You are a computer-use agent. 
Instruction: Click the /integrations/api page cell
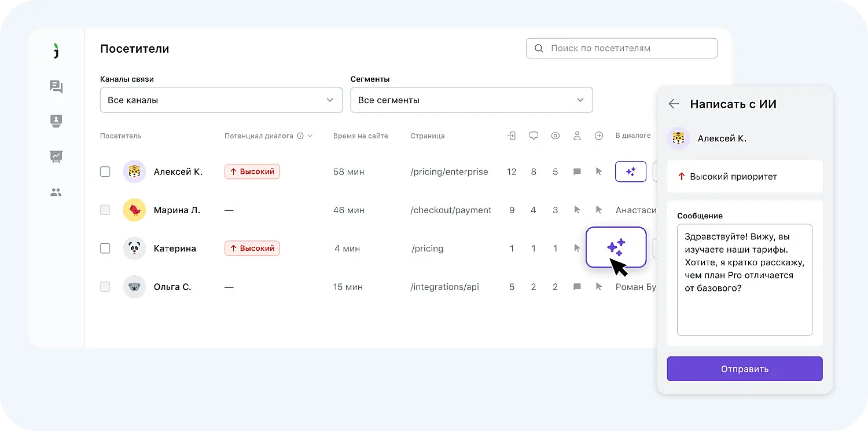444,287
